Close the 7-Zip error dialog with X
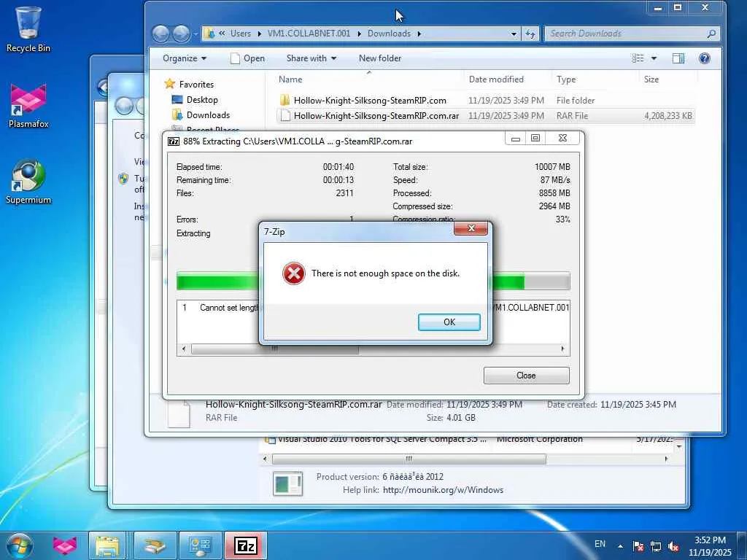 click(471, 228)
